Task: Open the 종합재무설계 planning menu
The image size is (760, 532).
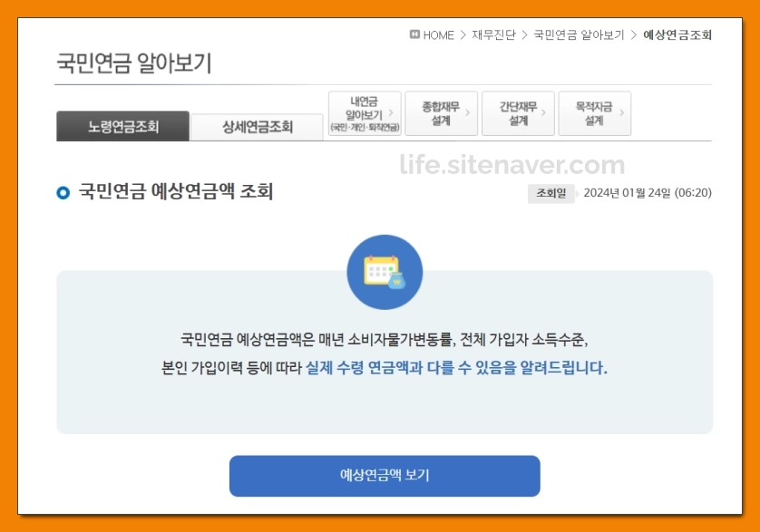Action: pos(441,112)
